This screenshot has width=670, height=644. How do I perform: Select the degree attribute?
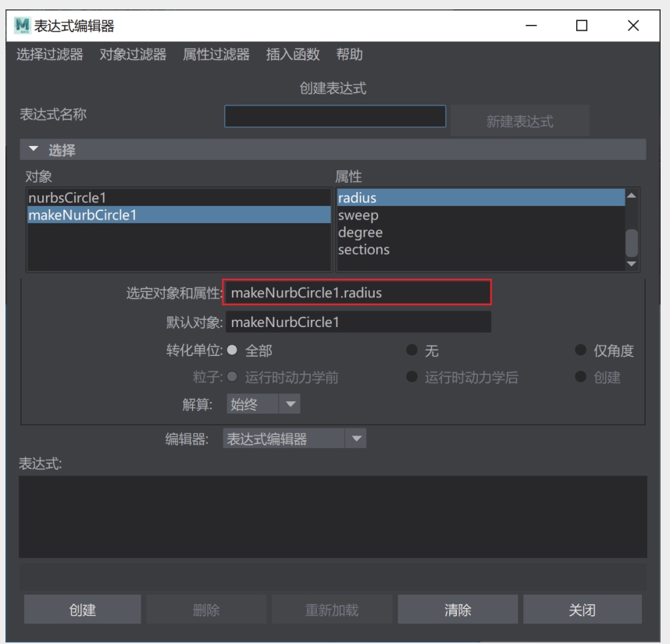[481, 233]
